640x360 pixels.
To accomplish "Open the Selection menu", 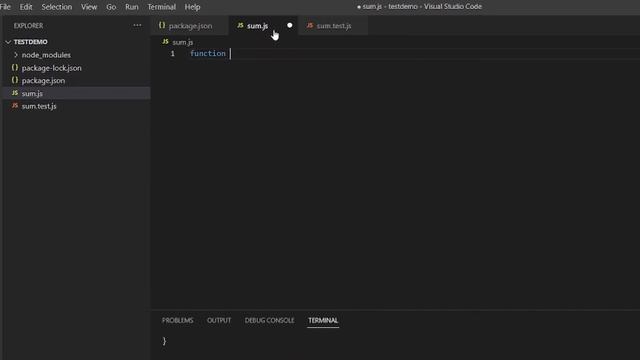I will pyautogui.click(x=57, y=7).
